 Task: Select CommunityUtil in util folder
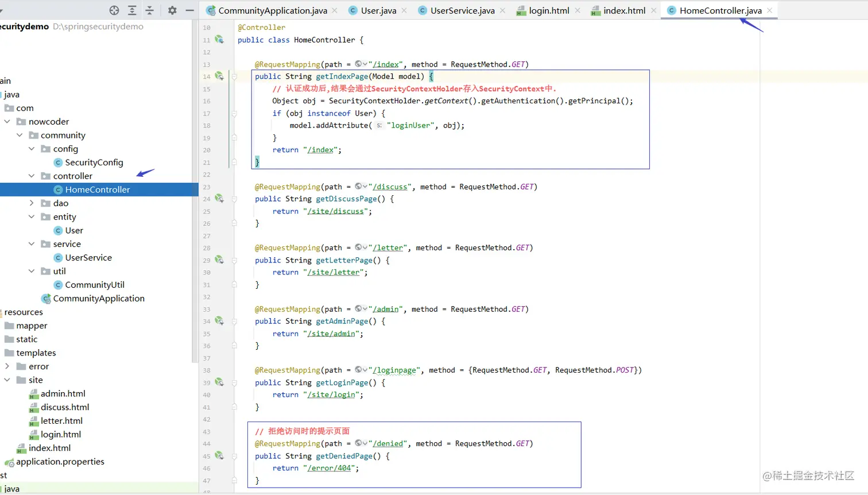(x=89, y=285)
